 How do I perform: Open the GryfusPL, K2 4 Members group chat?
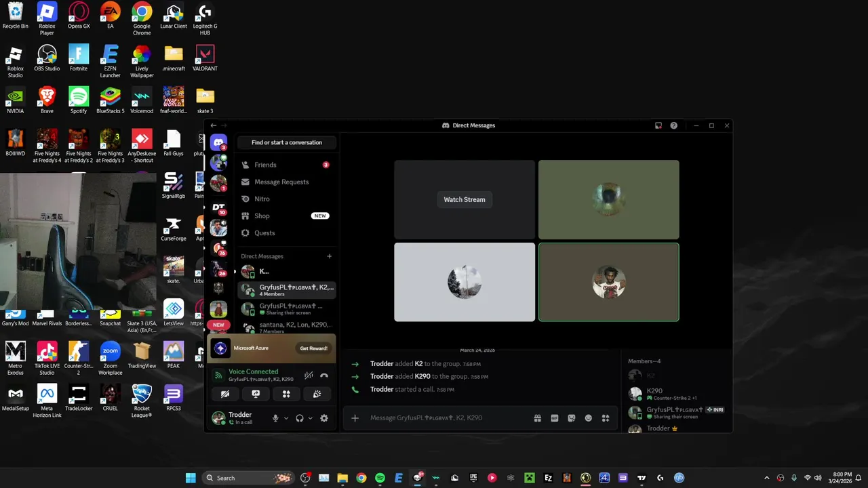[286, 289]
